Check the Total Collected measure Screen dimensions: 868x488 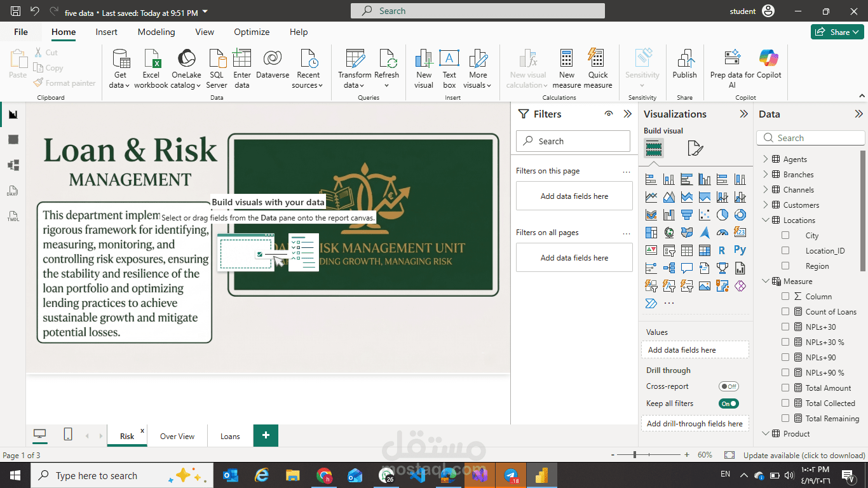785,403
